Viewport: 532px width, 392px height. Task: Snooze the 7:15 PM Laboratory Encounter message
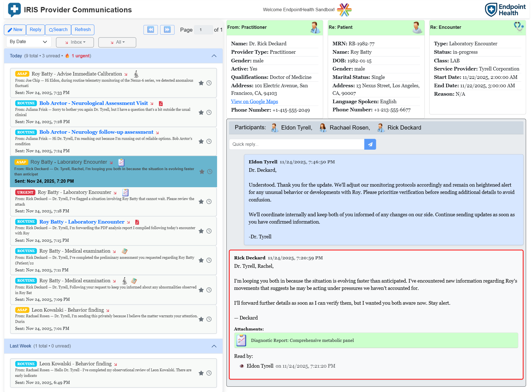click(x=209, y=231)
